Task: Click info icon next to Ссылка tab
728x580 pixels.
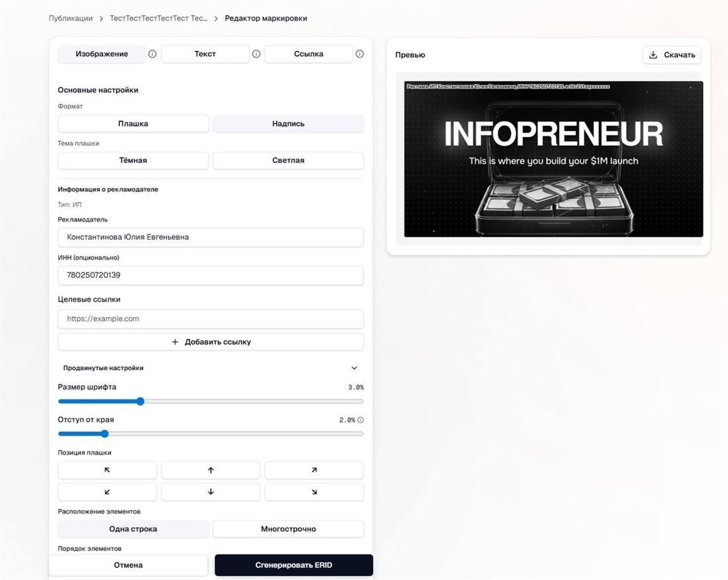Action: point(360,54)
